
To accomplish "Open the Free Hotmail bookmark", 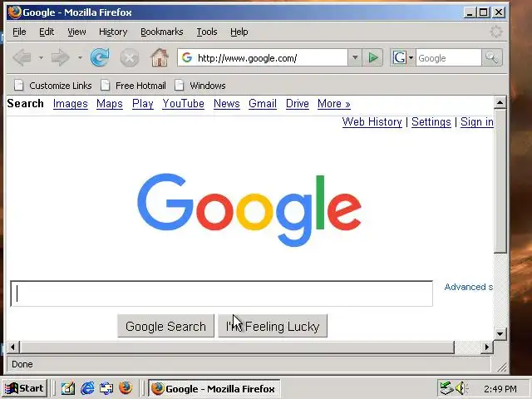I will [133, 86].
